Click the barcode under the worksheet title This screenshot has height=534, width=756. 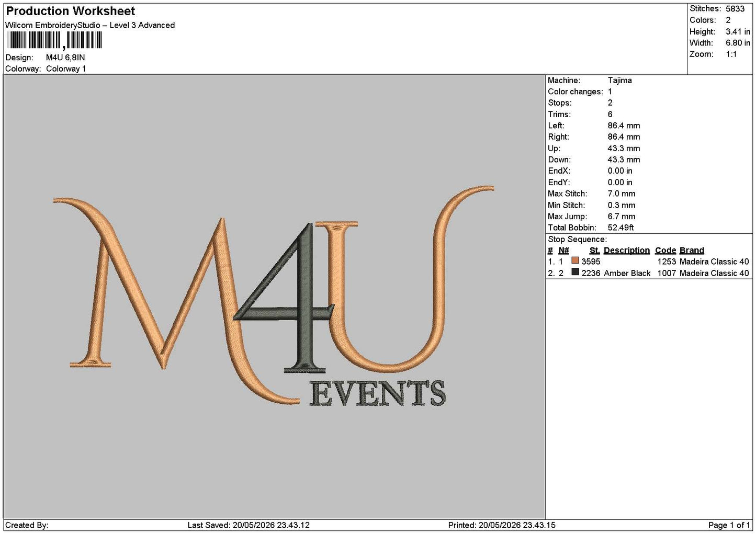(54, 40)
